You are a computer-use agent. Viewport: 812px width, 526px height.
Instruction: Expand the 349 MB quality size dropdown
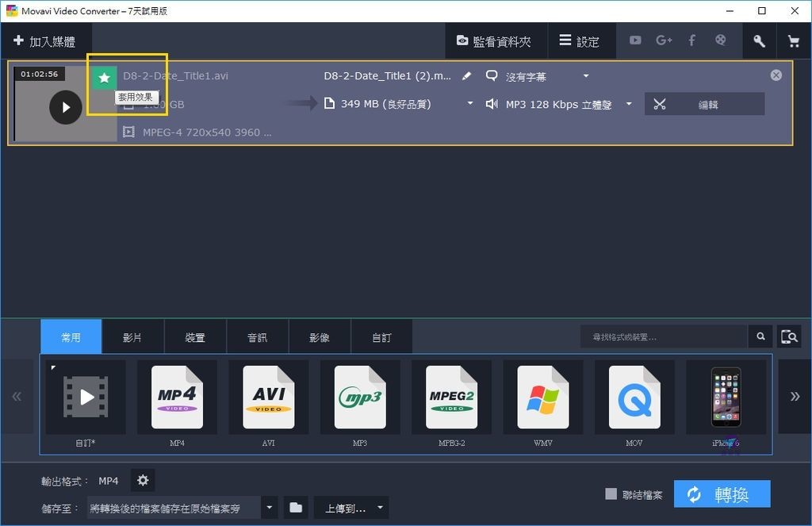pyautogui.click(x=469, y=104)
